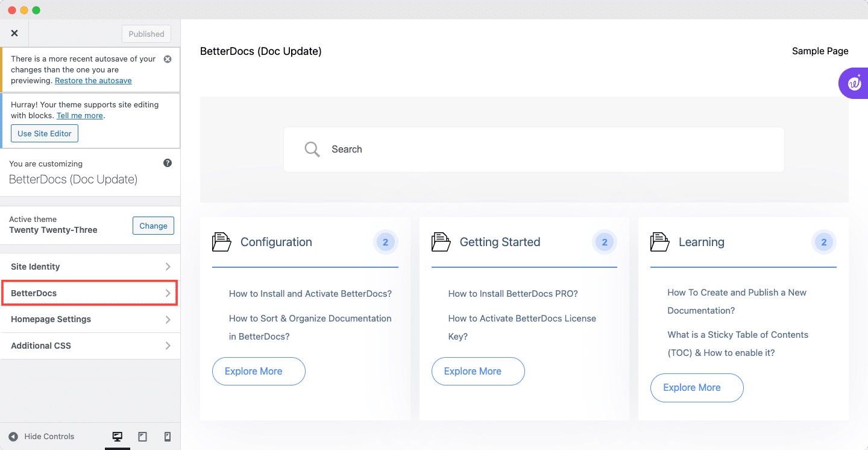Click the Configuration category heading
Image resolution: width=868 pixels, height=450 pixels.
pyautogui.click(x=276, y=242)
